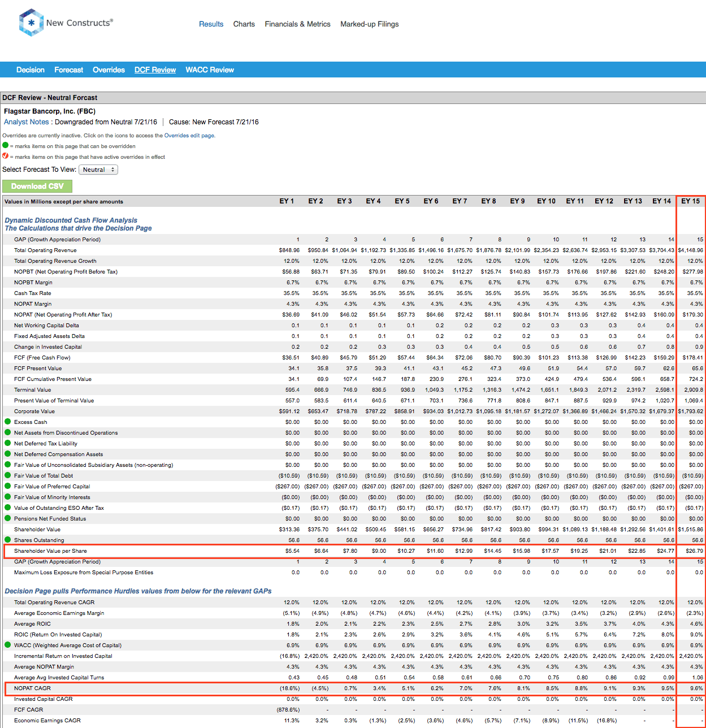Click override icon next to Net Deferred Tax Liability
Screen dimensions: 706x728
click(8, 443)
